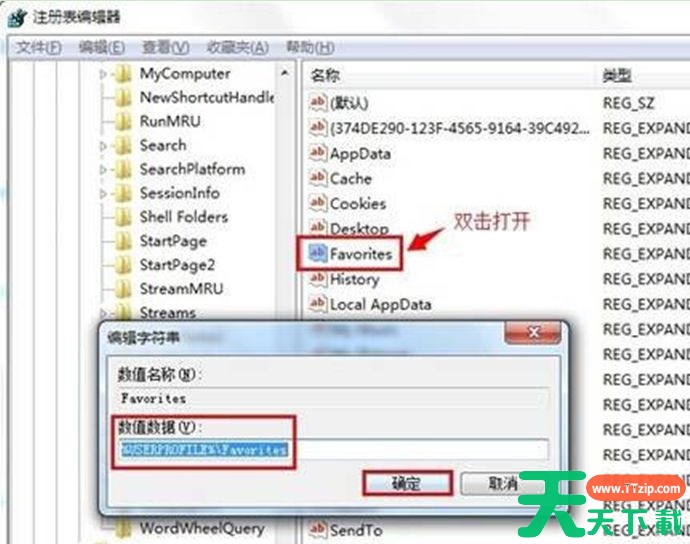Open the 查看(V) menu
Image resolution: width=690 pixels, height=544 pixels.
click(165, 47)
